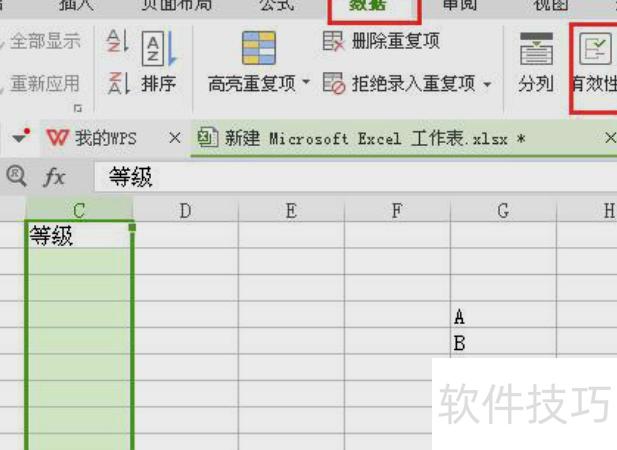Switch to the 审阅 ribbon tab
Image resolution: width=617 pixels, height=450 pixels.
point(460,6)
